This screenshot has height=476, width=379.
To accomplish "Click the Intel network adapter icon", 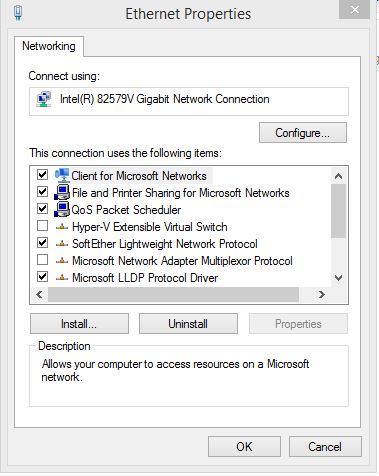I will pos(44,99).
